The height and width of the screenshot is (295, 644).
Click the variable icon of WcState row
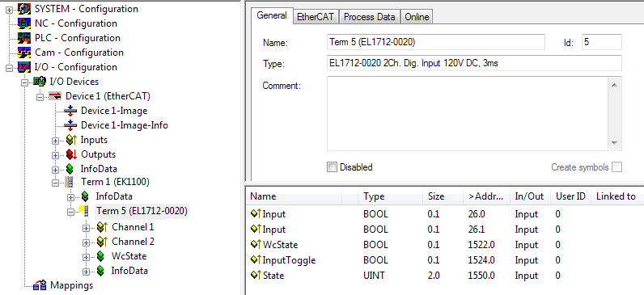(x=256, y=245)
